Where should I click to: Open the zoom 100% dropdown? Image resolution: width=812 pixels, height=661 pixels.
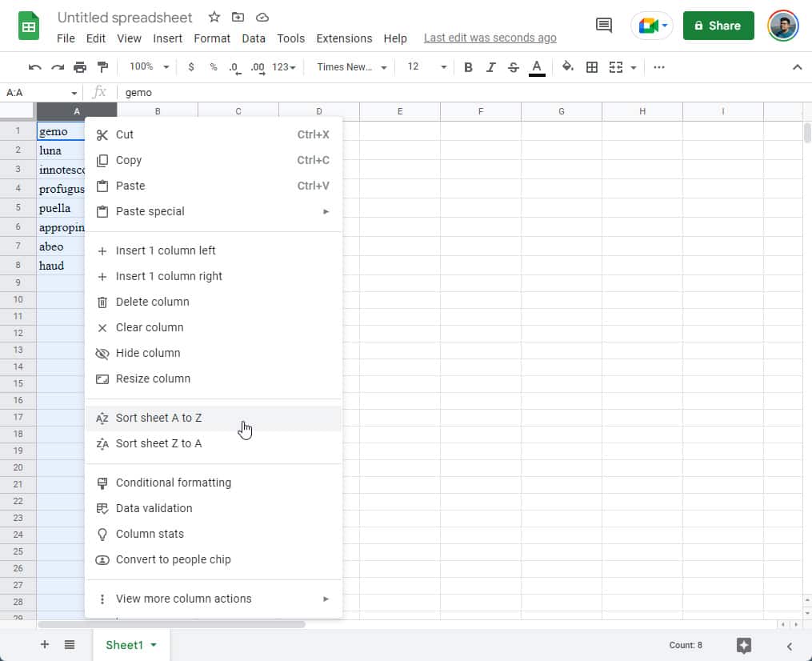tap(149, 67)
